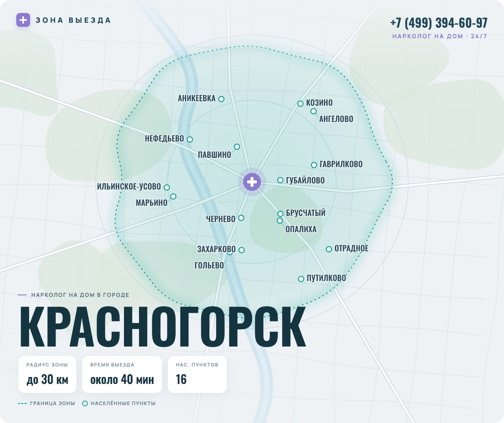The height and width of the screenshot is (423, 504).
Task: Click the legend circle for населённые пункты
Action: [85, 403]
